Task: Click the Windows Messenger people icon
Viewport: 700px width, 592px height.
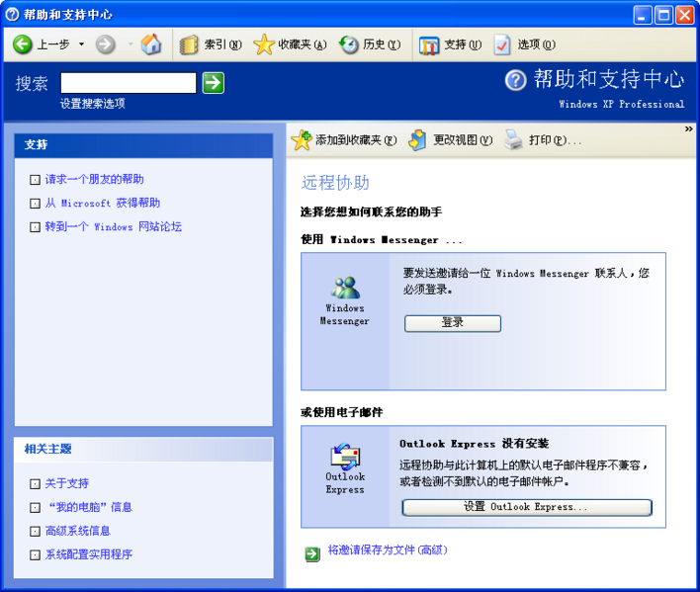Action: coord(345,288)
